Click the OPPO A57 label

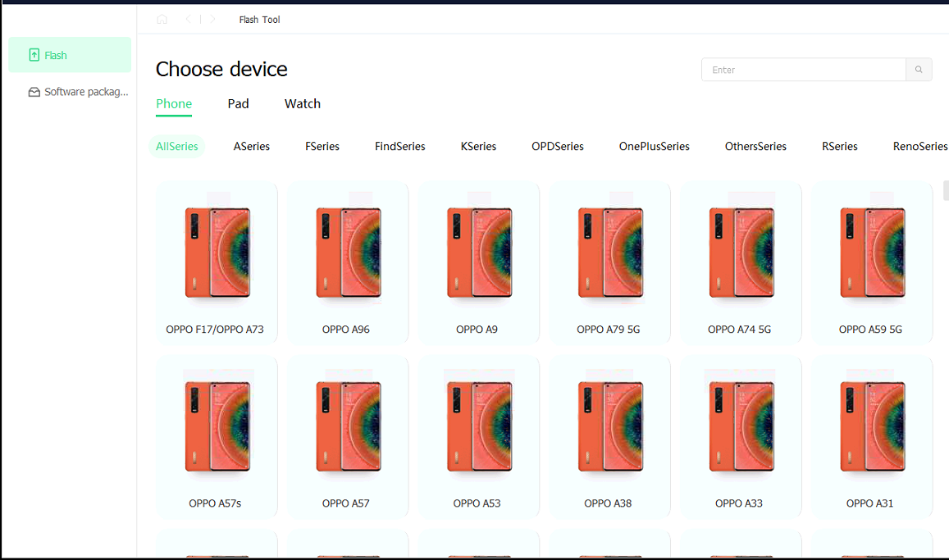click(345, 503)
